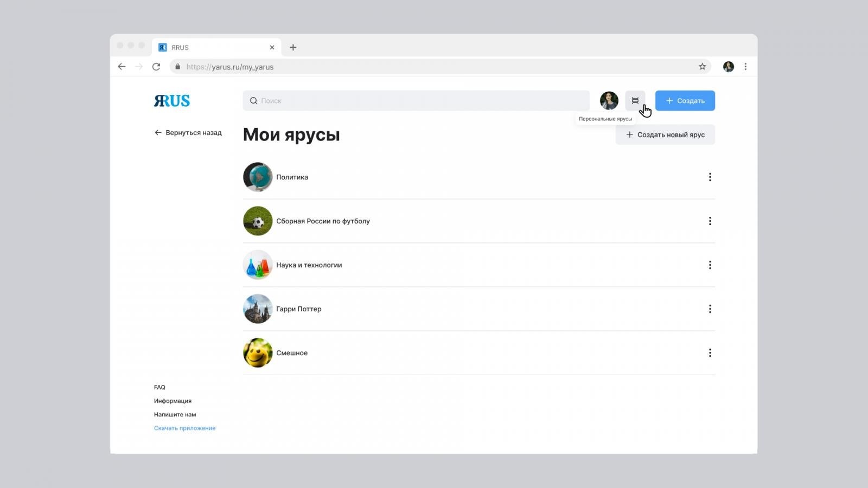This screenshot has width=868, height=488.
Task: Open the FAQ link
Action: pos(159,387)
